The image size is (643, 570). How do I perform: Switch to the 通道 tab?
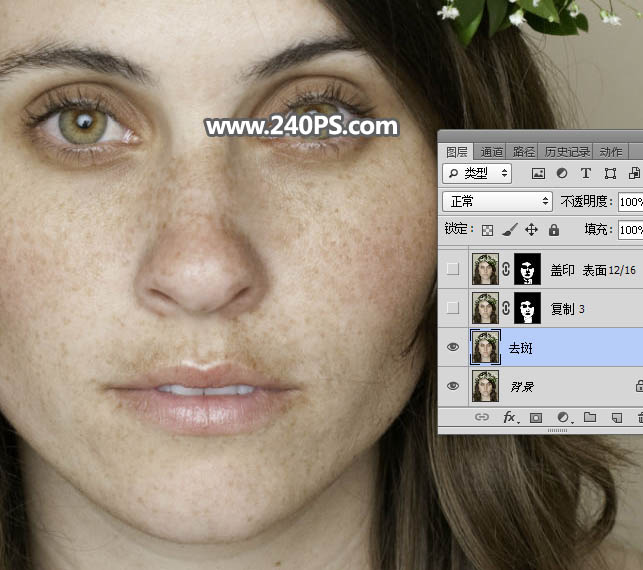pyautogui.click(x=491, y=152)
